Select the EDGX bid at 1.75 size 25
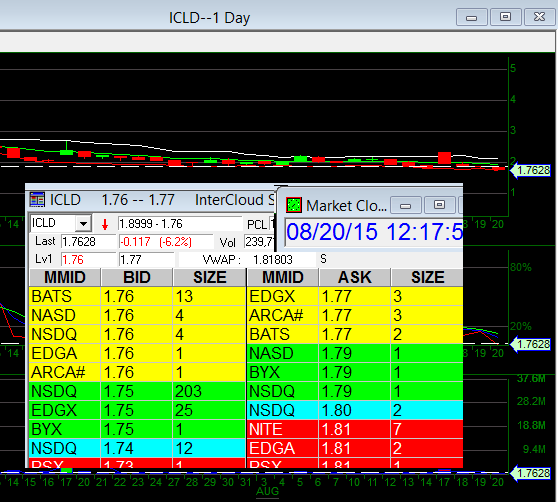The image size is (558, 502). pyautogui.click(x=137, y=410)
